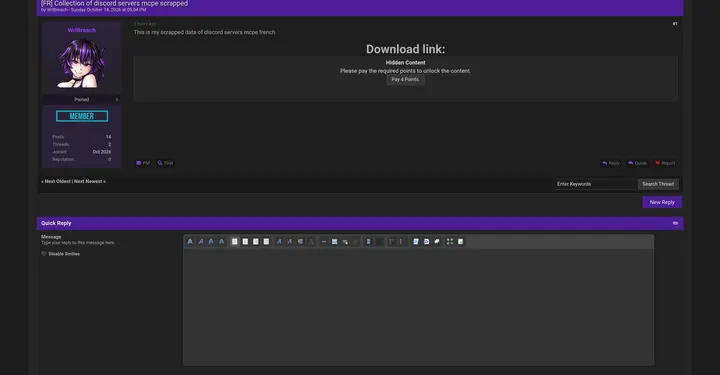Insert bullet list in reply editor
Image resolution: width=720 pixels, height=375 pixels.
pyautogui.click(x=391, y=241)
